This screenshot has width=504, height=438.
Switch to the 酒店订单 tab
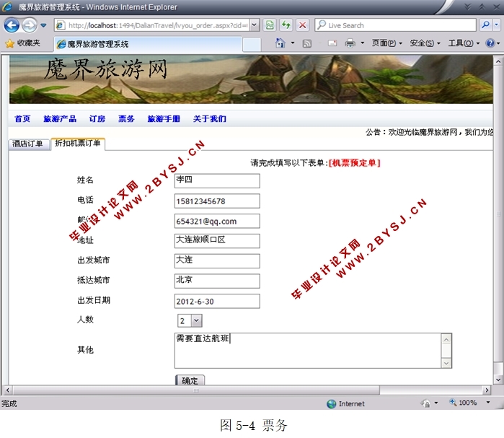coord(28,144)
